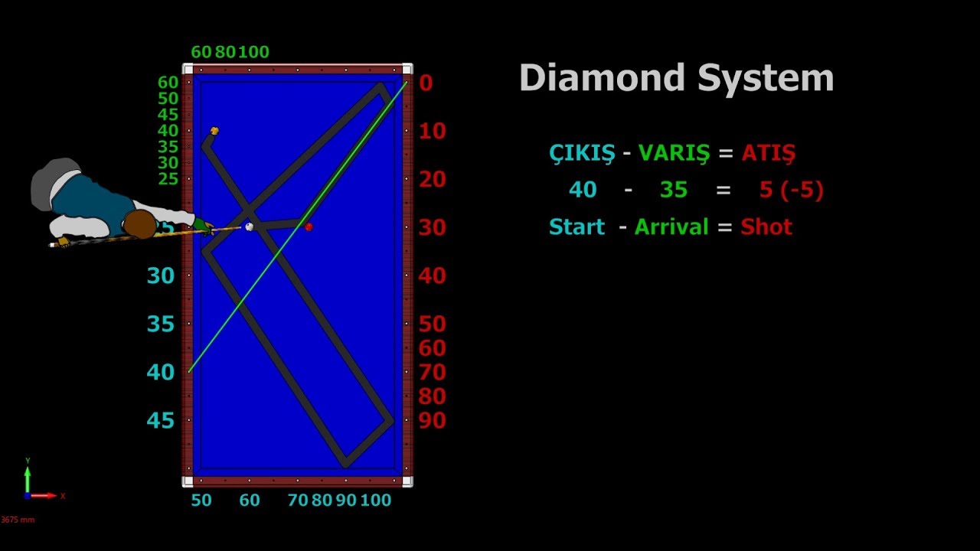Click the cyan word "ÇIKIŞ"

click(x=582, y=153)
